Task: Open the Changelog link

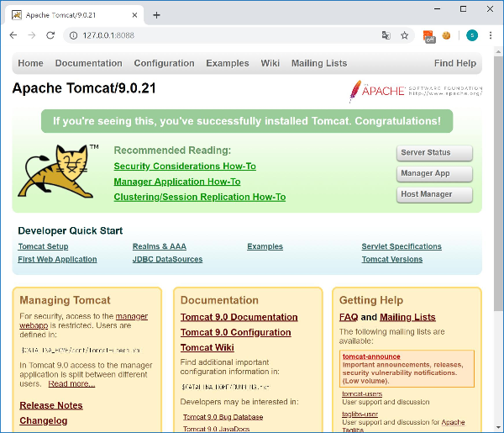Action: 44,420
